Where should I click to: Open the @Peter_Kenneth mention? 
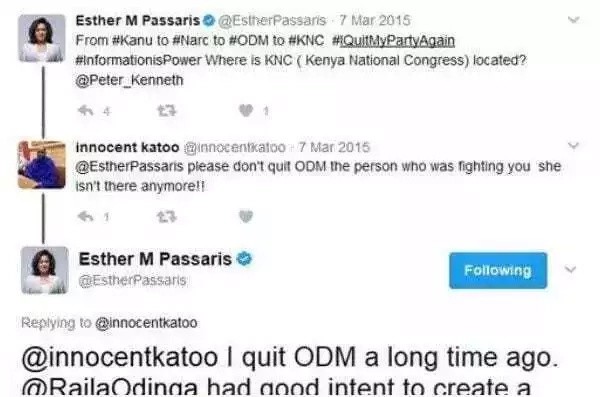coord(129,80)
